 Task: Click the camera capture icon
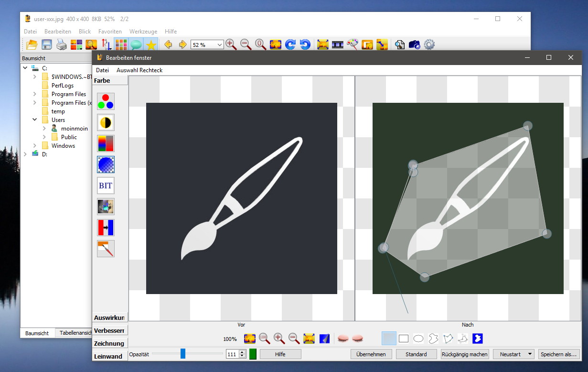(x=415, y=44)
